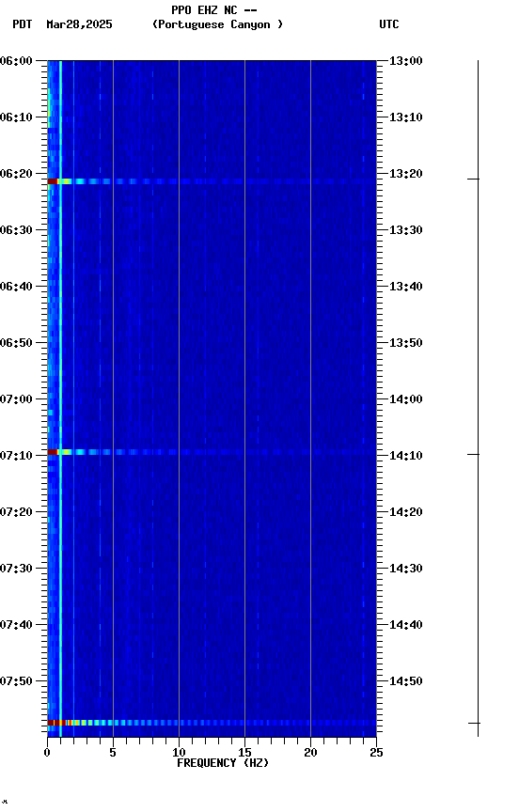Click the '06:00' PDT time label
519x812 pixels.
tap(16, 61)
